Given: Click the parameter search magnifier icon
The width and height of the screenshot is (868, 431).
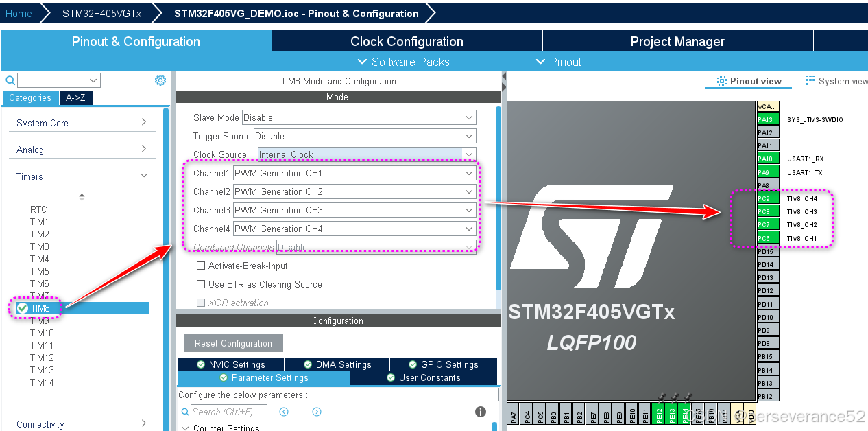Looking at the screenshot, I should (x=185, y=412).
